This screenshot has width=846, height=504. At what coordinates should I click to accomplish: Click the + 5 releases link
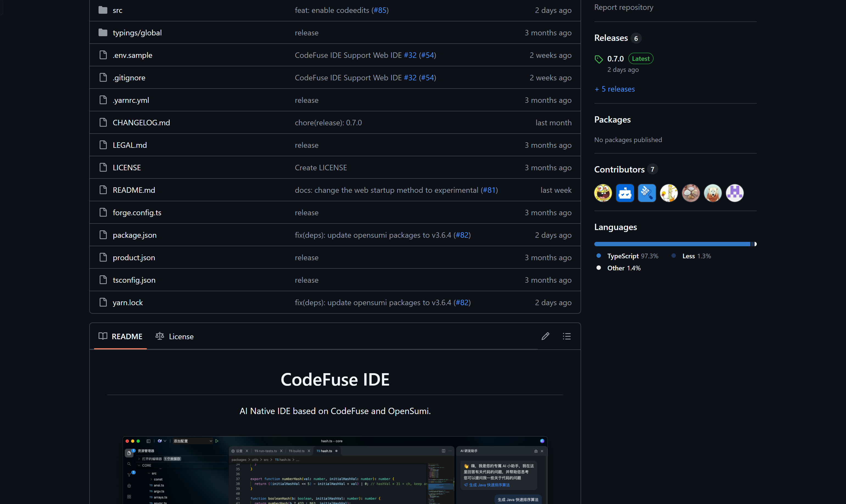615,88
